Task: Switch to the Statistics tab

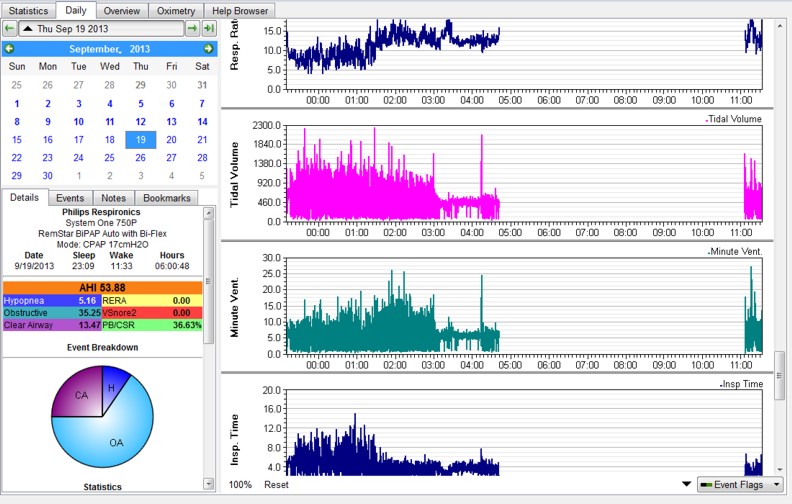Action: pyautogui.click(x=28, y=10)
